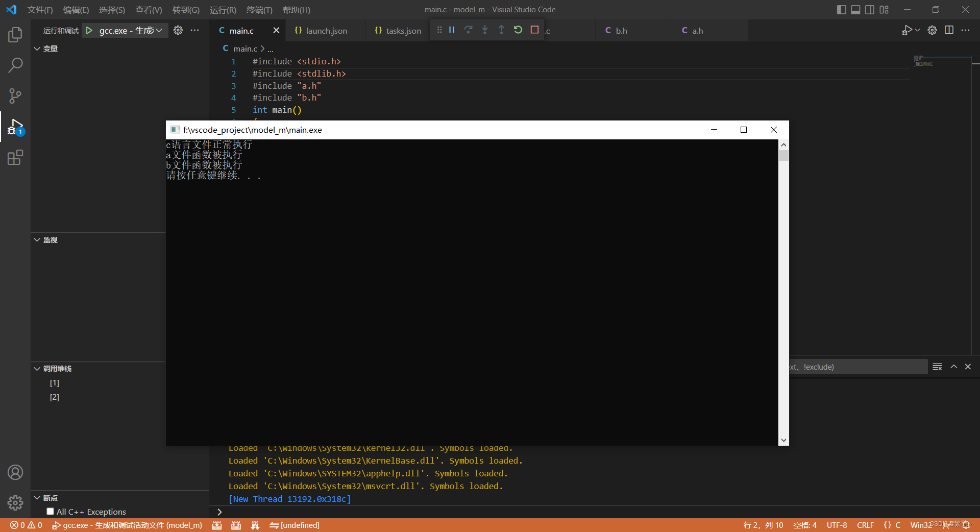Open the Explorer view in activity bar
Image resolution: width=980 pixels, height=532 pixels.
[x=15, y=35]
